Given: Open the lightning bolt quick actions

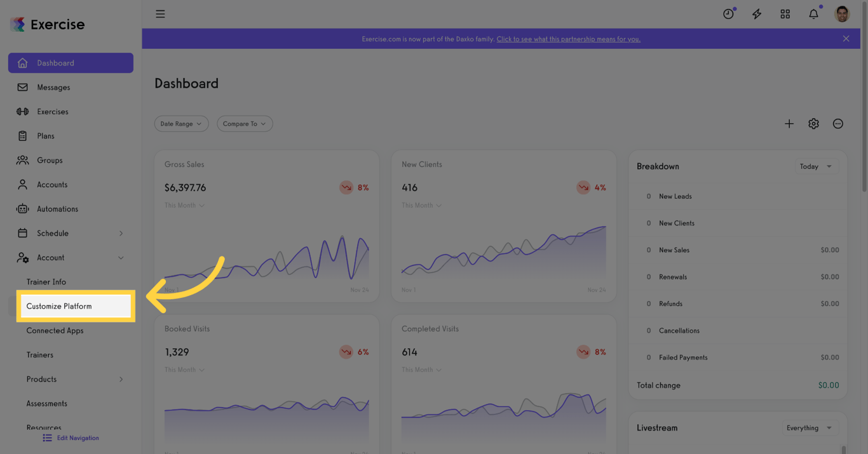Looking at the screenshot, I should pos(757,14).
